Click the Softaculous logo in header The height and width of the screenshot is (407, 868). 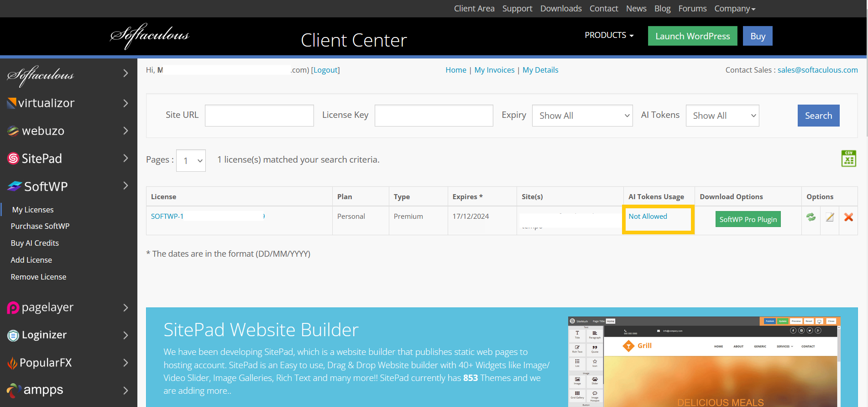[150, 36]
